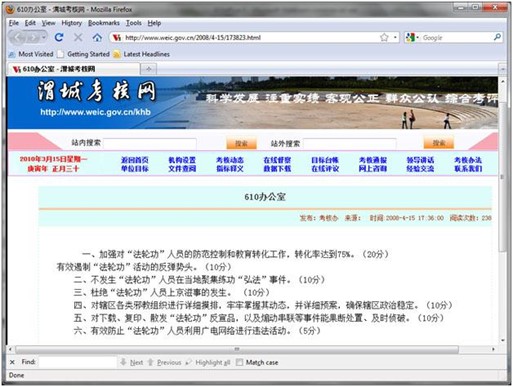Go to the Home page icon
This screenshot has width=513, height=387.
point(97,37)
